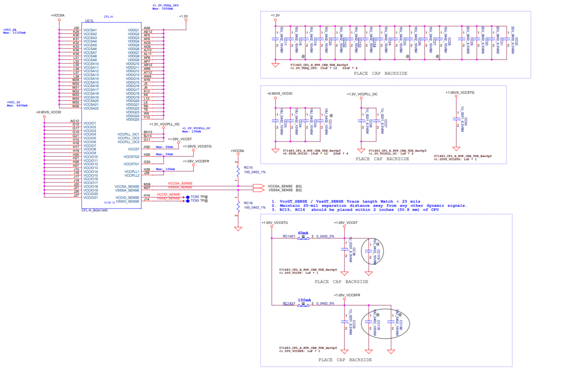Screen dimensions: 588x377
Task: Select the +1.05V_VCCSTU power net label
Action: coord(275,222)
